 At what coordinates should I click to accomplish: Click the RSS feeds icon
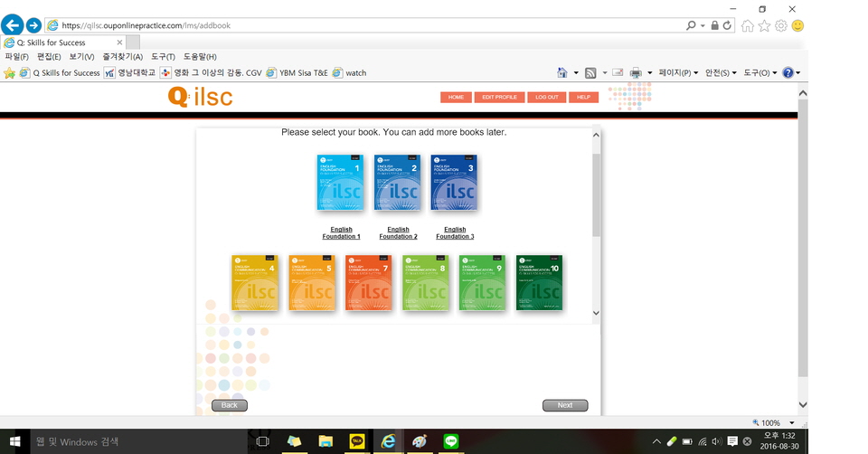click(x=590, y=72)
